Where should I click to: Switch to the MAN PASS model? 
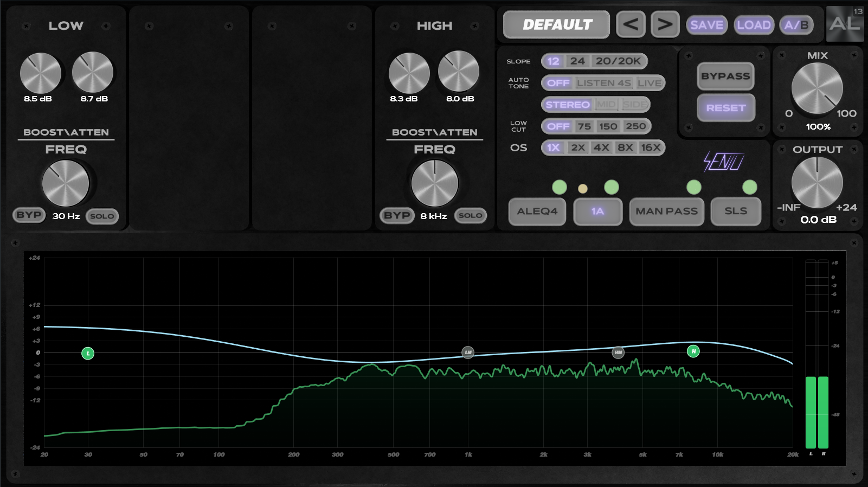(x=667, y=212)
